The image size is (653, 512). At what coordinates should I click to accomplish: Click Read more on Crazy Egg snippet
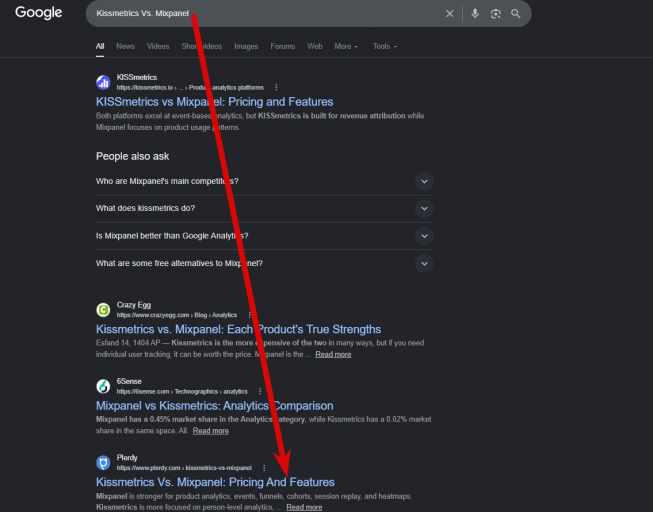tap(333, 355)
